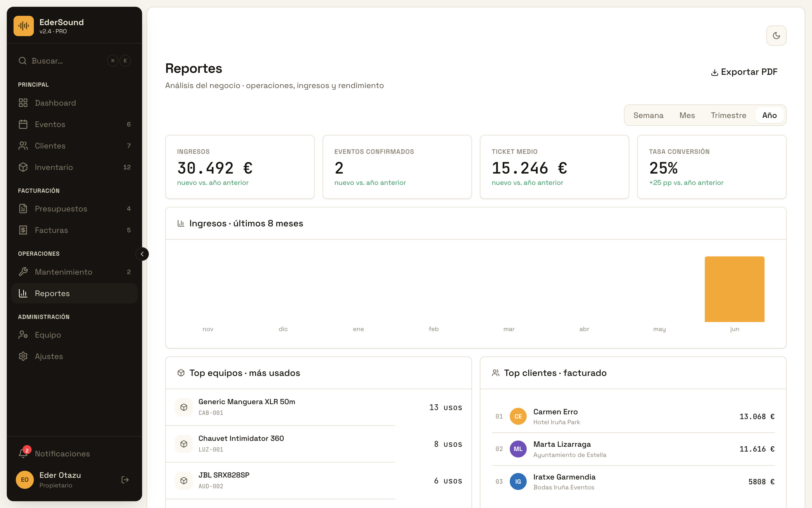Click the JBL SRX828SP equipment name
812x508 pixels.
pos(224,475)
